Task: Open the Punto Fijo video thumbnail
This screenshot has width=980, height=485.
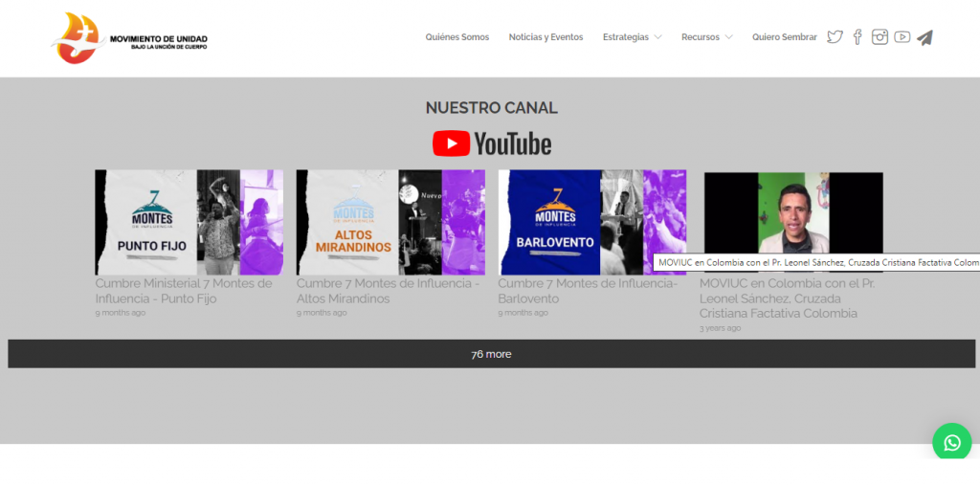Action: (189, 222)
